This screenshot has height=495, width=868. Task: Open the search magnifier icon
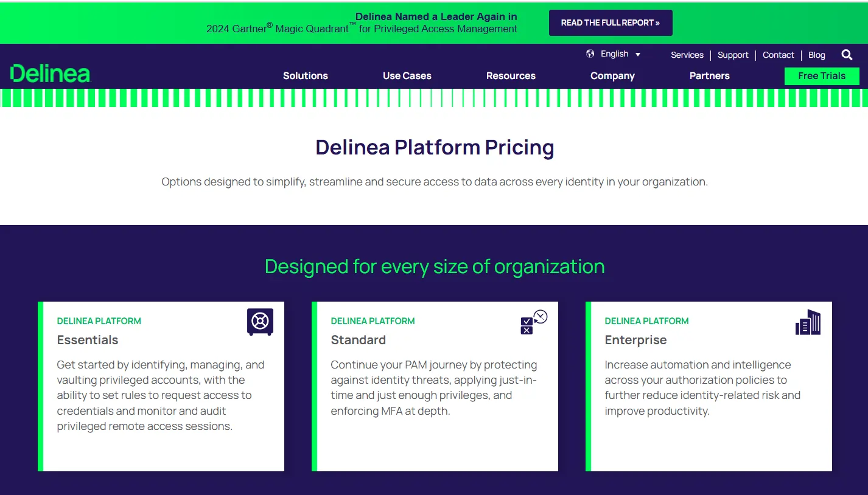click(847, 55)
